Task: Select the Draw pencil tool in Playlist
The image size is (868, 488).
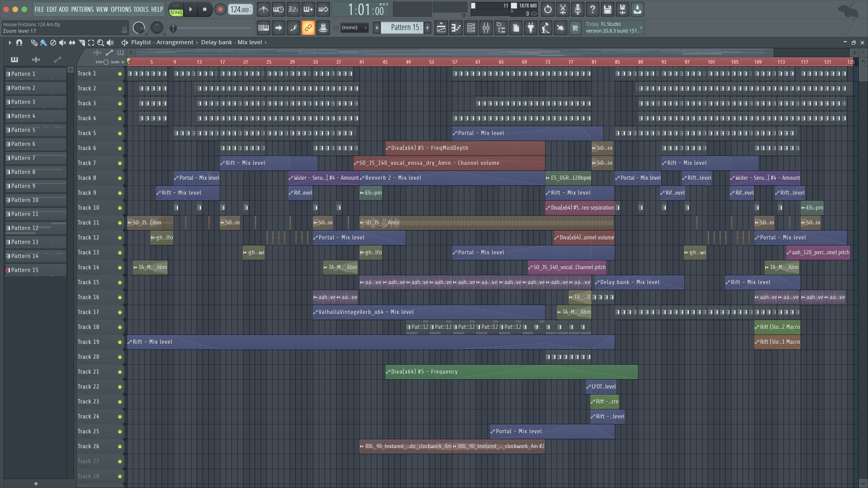Action: (34, 42)
